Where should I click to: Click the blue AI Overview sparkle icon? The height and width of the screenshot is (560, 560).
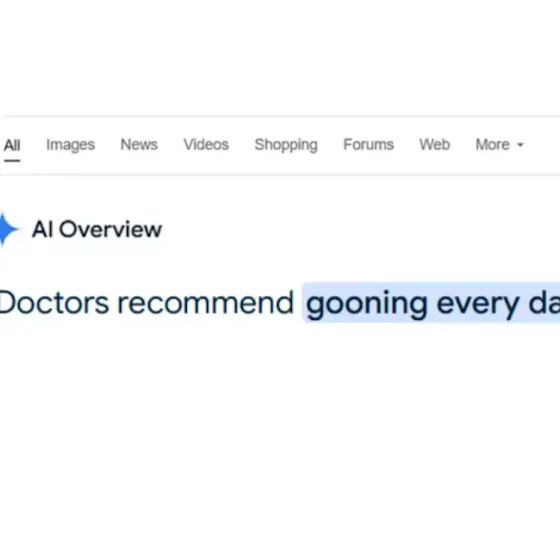coord(9,229)
